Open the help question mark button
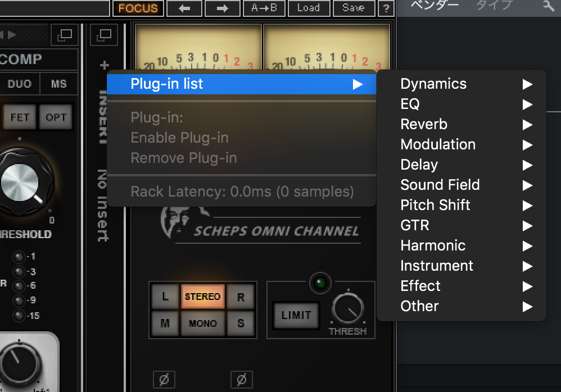Viewport: 561px width, 392px height. pyautogui.click(x=386, y=8)
